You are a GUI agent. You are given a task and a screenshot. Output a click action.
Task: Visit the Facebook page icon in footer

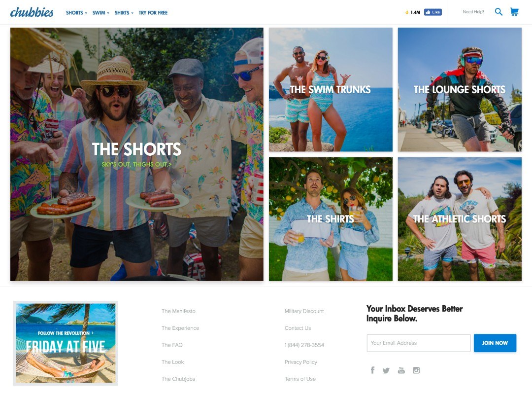point(372,370)
